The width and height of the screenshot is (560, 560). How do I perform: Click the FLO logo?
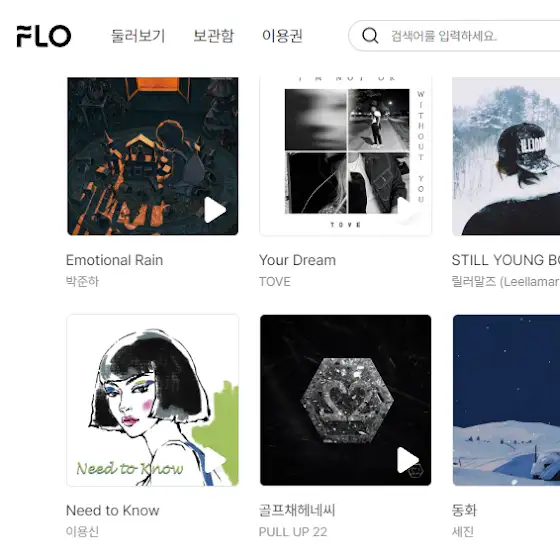(44, 36)
